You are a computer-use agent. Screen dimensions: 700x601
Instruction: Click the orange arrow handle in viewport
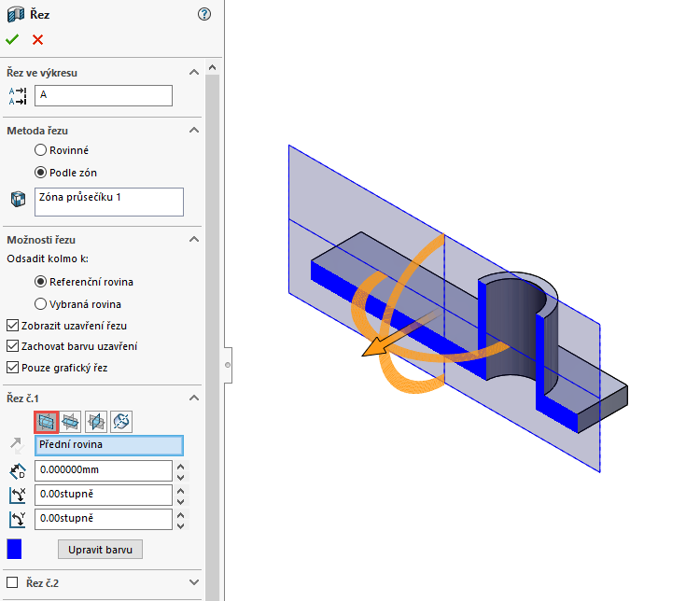pos(380,346)
